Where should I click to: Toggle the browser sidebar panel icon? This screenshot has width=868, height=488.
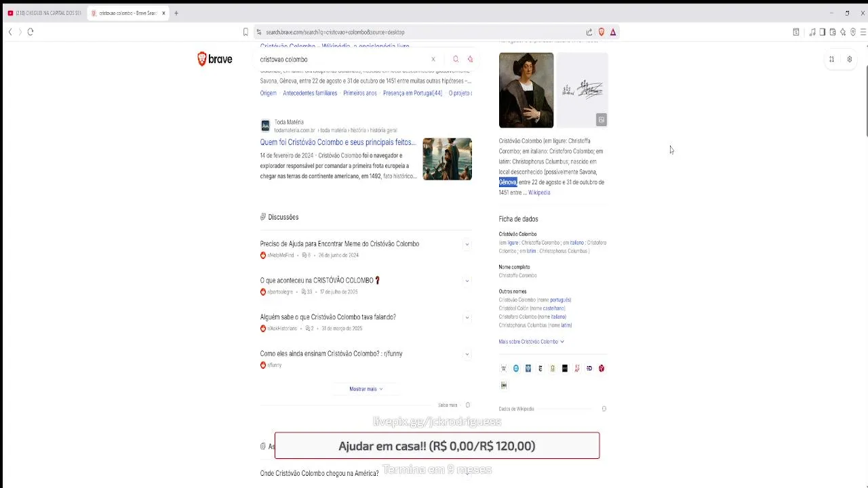pyautogui.click(x=823, y=32)
